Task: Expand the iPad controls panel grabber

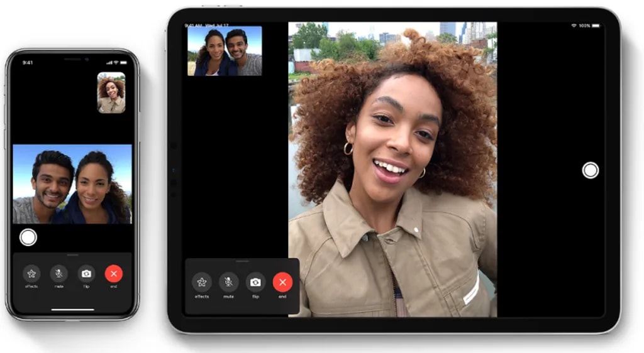Action: (242, 261)
